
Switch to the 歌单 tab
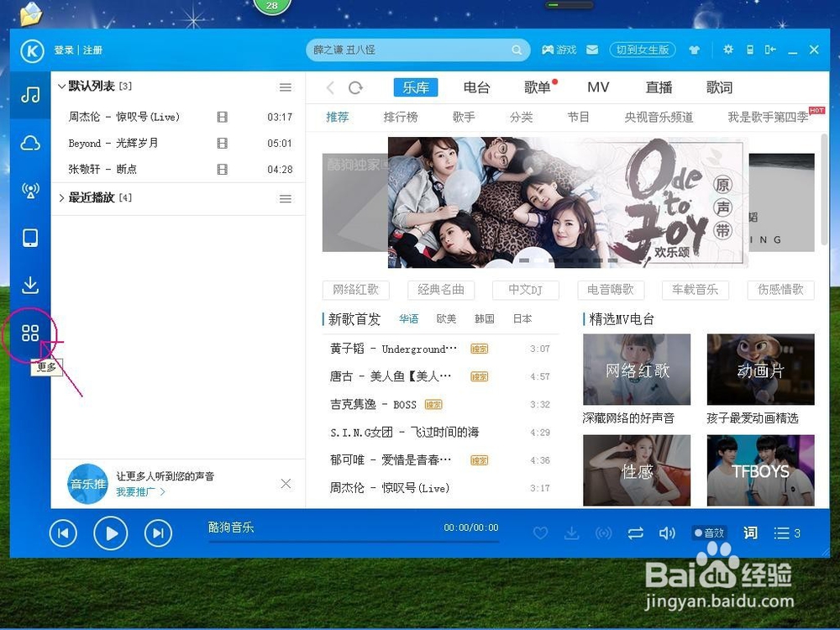point(538,87)
